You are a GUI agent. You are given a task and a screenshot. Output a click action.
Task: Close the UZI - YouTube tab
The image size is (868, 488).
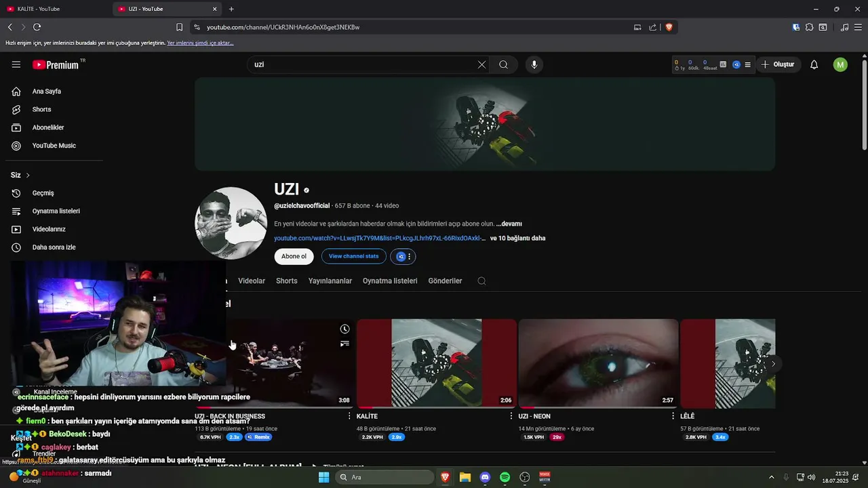(215, 9)
